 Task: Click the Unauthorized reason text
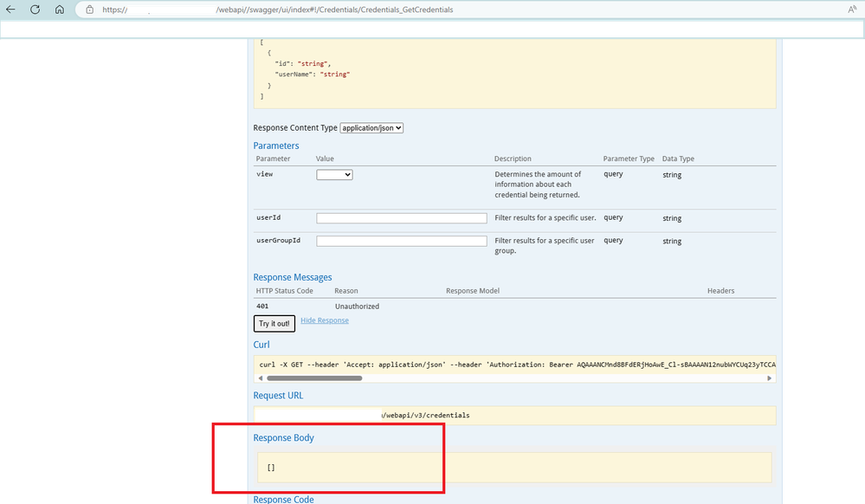point(357,307)
